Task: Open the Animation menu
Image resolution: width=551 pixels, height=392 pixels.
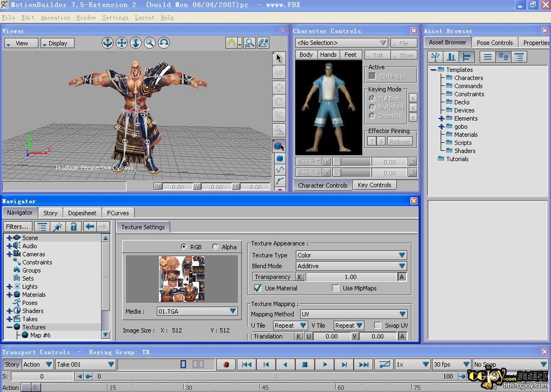Action: (55, 17)
